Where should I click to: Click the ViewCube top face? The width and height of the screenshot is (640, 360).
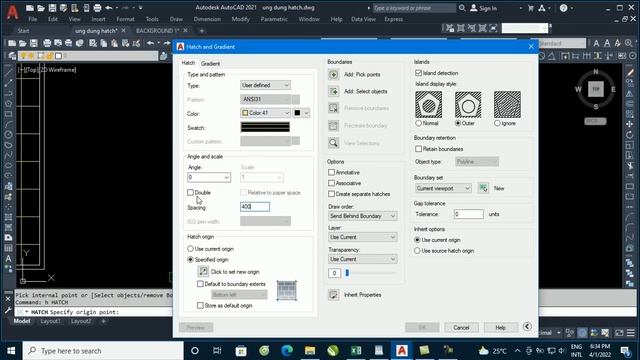point(596,89)
